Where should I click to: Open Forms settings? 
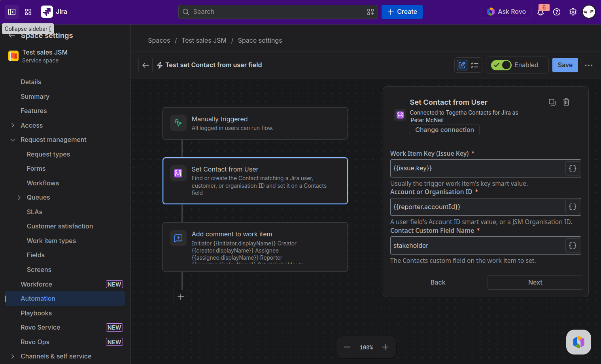click(x=36, y=169)
